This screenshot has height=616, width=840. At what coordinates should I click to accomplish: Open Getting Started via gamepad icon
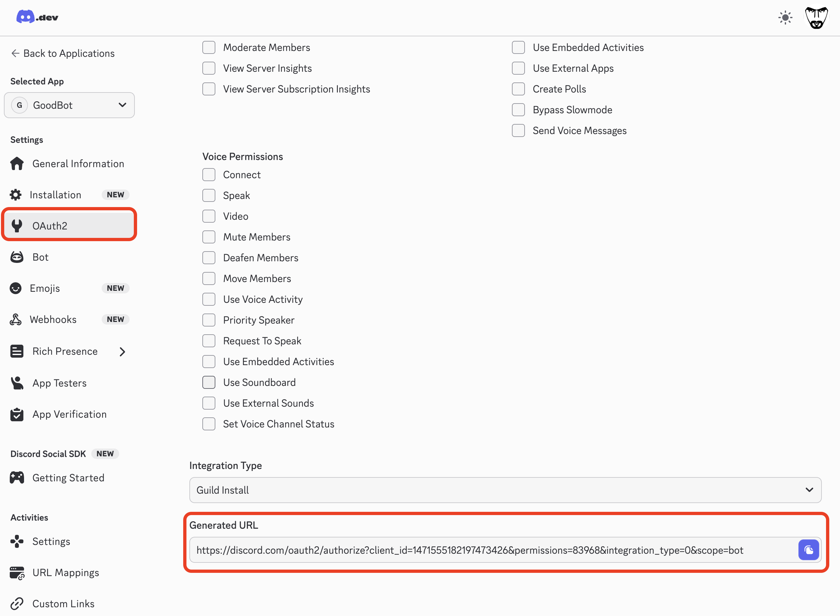click(17, 477)
